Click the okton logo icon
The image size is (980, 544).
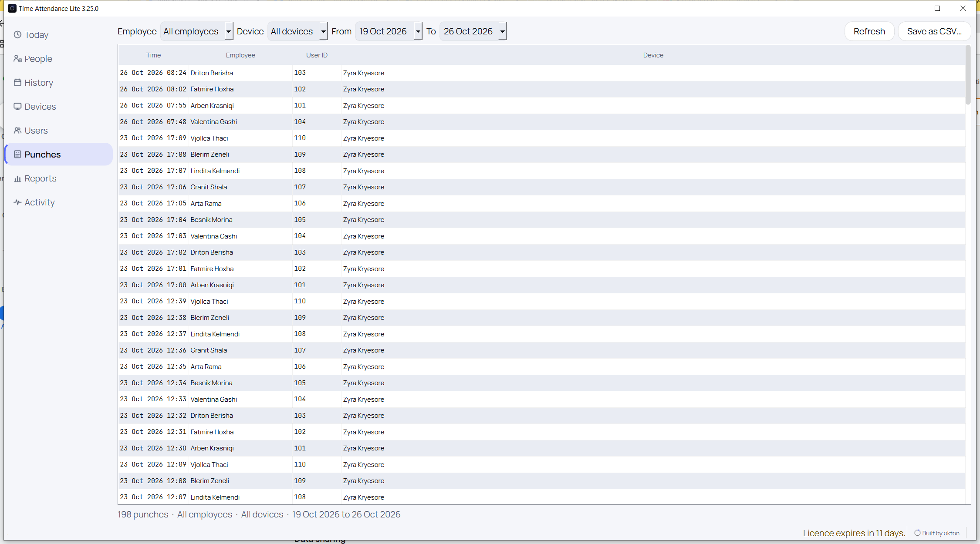click(917, 533)
